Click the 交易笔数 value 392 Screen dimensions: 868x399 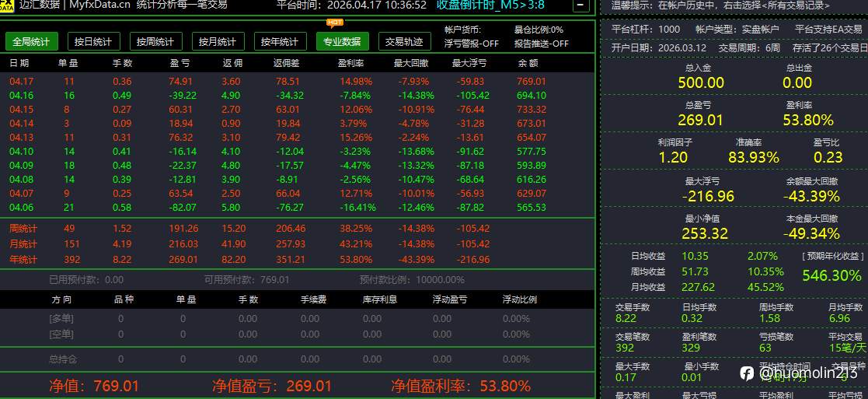pyautogui.click(x=625, y=348)
